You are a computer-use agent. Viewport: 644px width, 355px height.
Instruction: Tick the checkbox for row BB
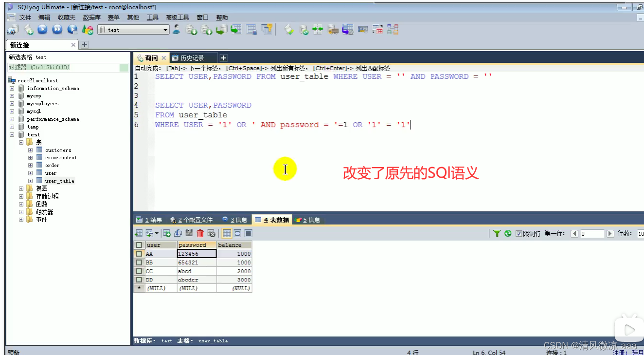[139, 262]
